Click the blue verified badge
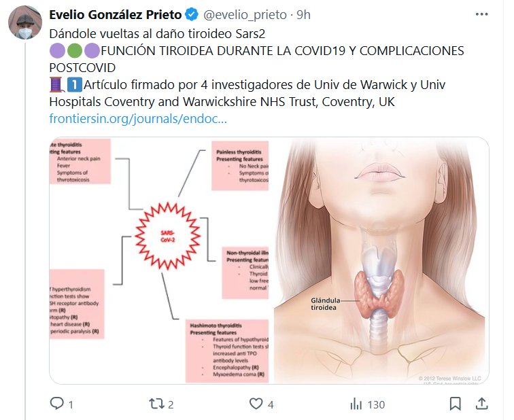This screenshot has height=420, width=514. pos(192,15)
